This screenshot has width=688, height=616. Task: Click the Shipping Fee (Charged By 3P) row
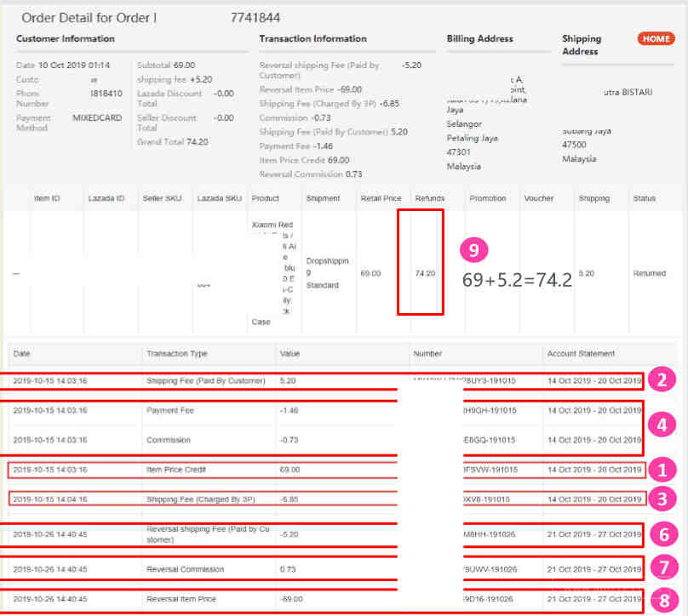pos(327,499)
